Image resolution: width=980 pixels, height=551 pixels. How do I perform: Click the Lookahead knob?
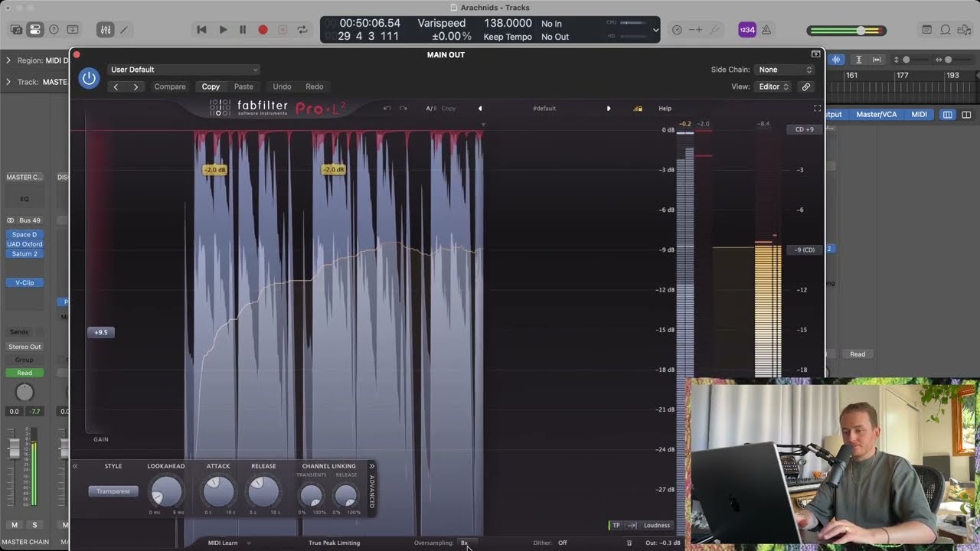click(166, 492)
